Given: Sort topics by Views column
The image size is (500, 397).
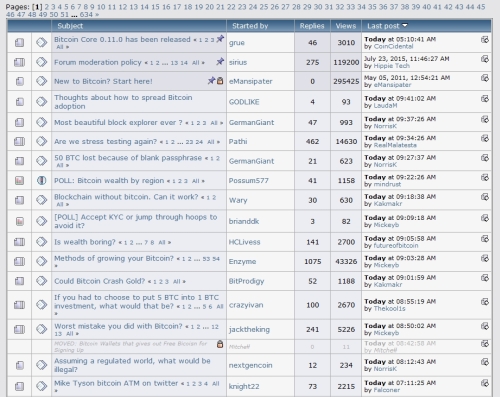Looking at the screenshot, I should pyautogui.click(x=346, y=26).
